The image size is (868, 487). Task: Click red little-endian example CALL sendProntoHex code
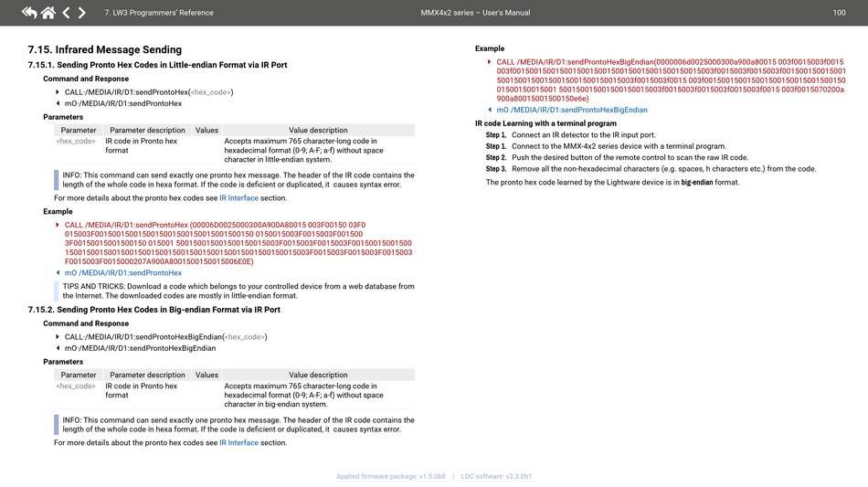(238, 243)
